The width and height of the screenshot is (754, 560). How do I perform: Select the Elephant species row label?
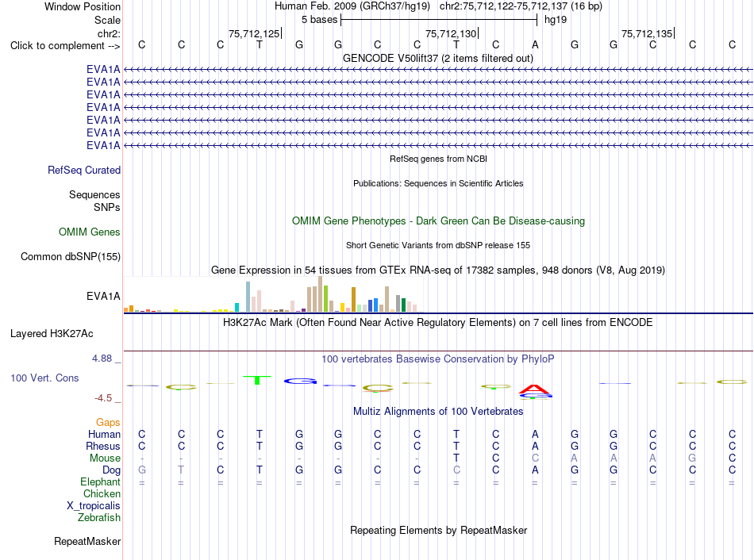click(100, 481)
